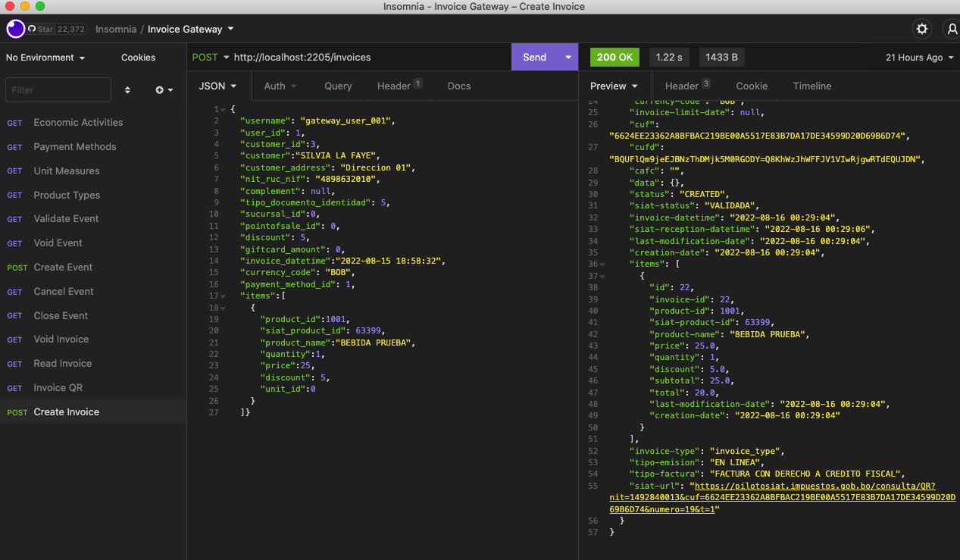
Task: Open the No Environment dropdown
Action: 45,58
